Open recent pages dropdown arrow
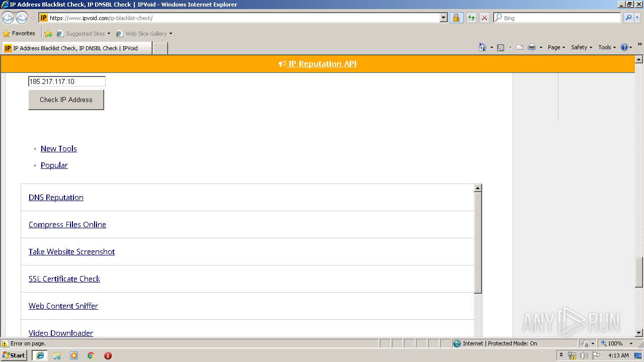This screenshot has height=362, width=644. point(33,18)
